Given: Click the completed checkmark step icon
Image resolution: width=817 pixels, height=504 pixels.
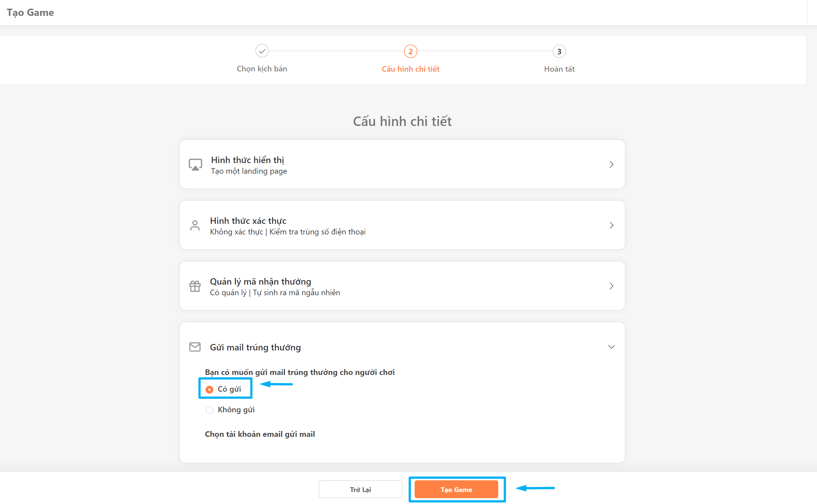Looking at the screenshot, I should 262,51.
